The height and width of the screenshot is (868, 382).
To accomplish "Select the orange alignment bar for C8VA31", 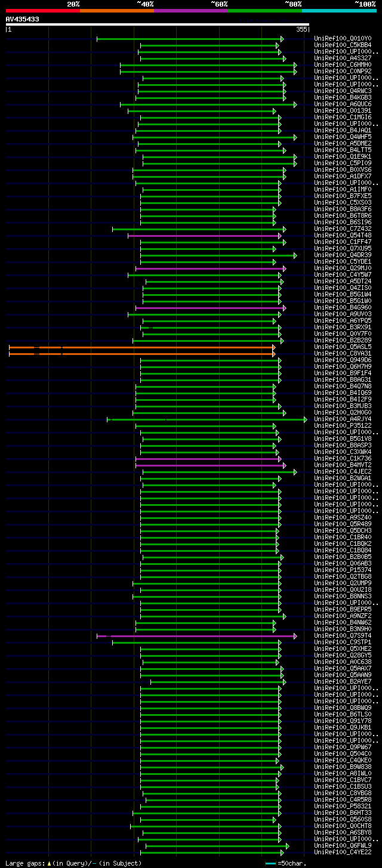I will click(142, 354).
